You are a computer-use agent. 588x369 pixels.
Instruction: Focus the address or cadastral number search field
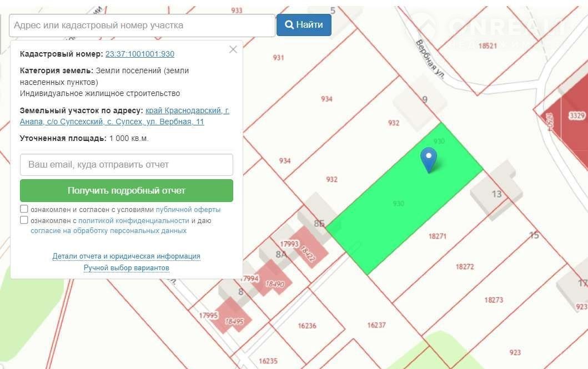[142, 26]
